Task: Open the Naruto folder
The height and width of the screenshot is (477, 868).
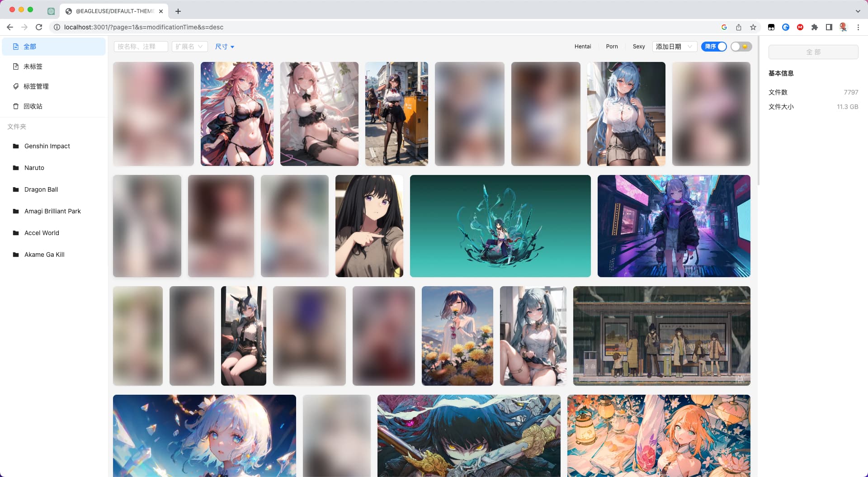Action: (34, 168)
